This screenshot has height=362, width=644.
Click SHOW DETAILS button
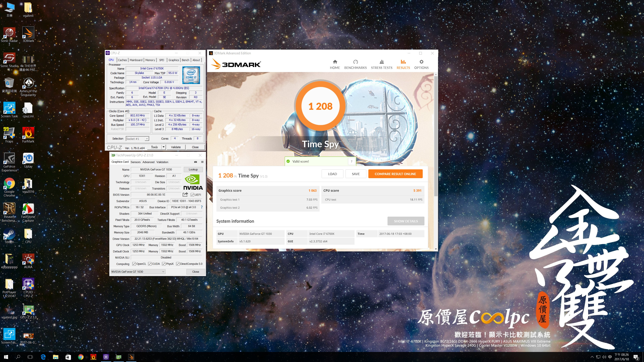pyautogui.click(x=406, y=221)
